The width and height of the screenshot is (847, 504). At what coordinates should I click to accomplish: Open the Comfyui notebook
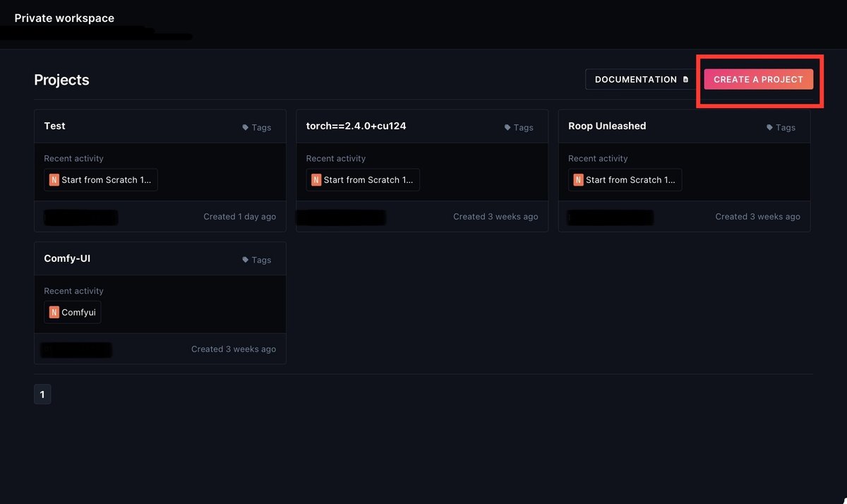coord(73,312)
